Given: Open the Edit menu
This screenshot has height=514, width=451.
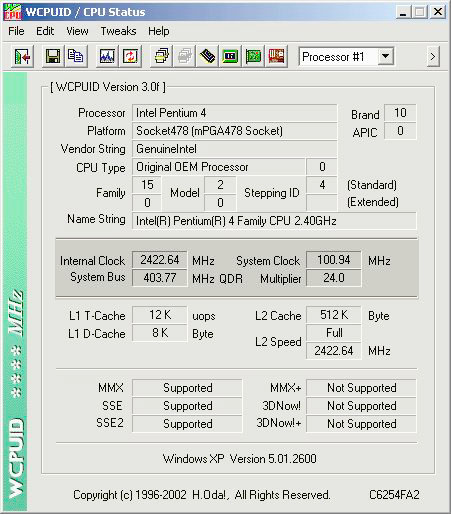Looking at the screenshot, I should point(45,31).
